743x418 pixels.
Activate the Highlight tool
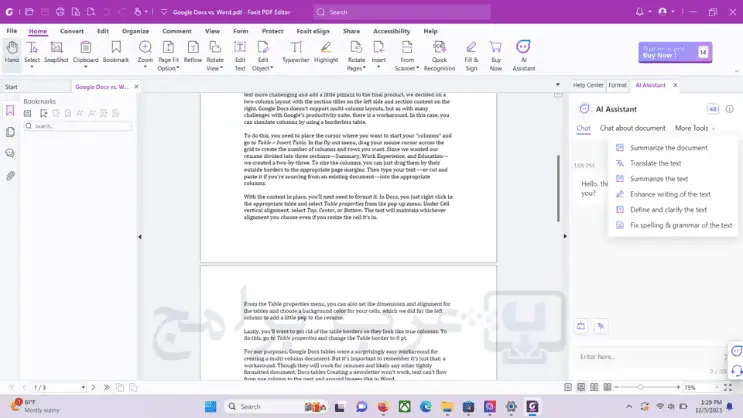click(x=326, y=52)
